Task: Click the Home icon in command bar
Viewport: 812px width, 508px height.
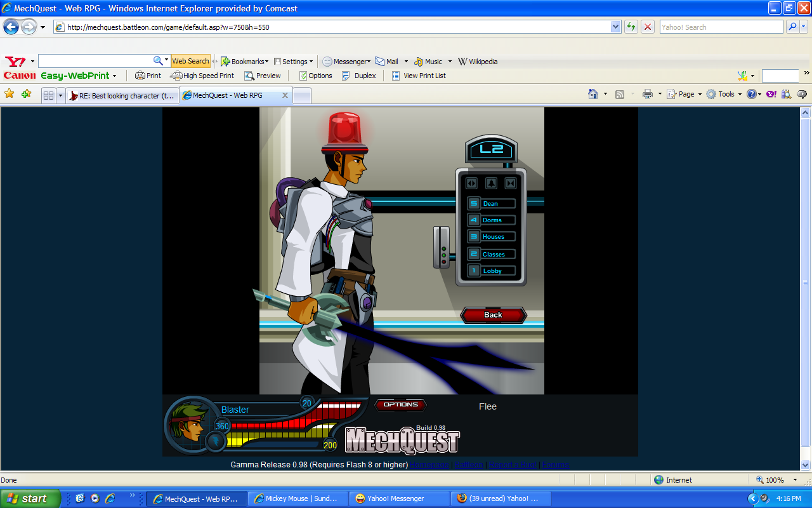Action: point(593,94)
